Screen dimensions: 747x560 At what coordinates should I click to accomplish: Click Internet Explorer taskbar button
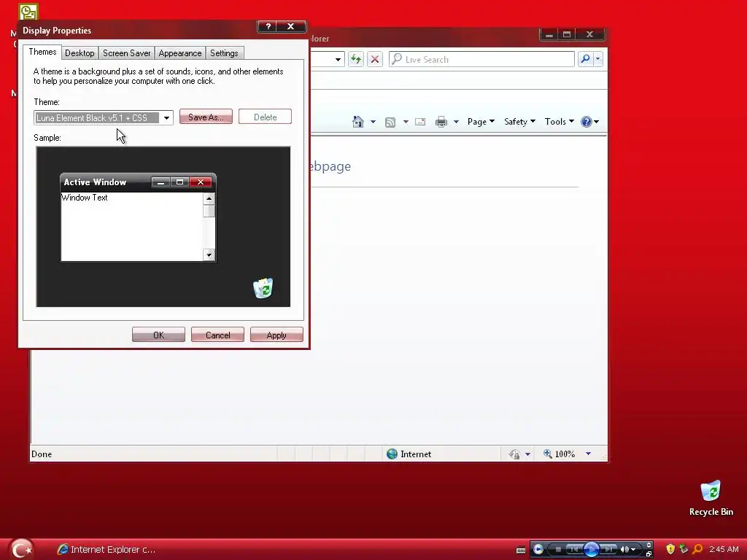click(x=107, y=549)
